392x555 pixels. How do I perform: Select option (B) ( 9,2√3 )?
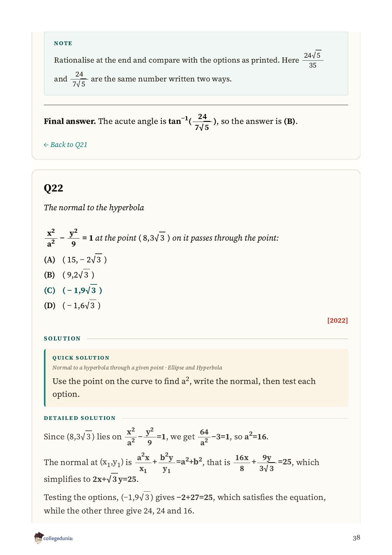click(69, 275)
